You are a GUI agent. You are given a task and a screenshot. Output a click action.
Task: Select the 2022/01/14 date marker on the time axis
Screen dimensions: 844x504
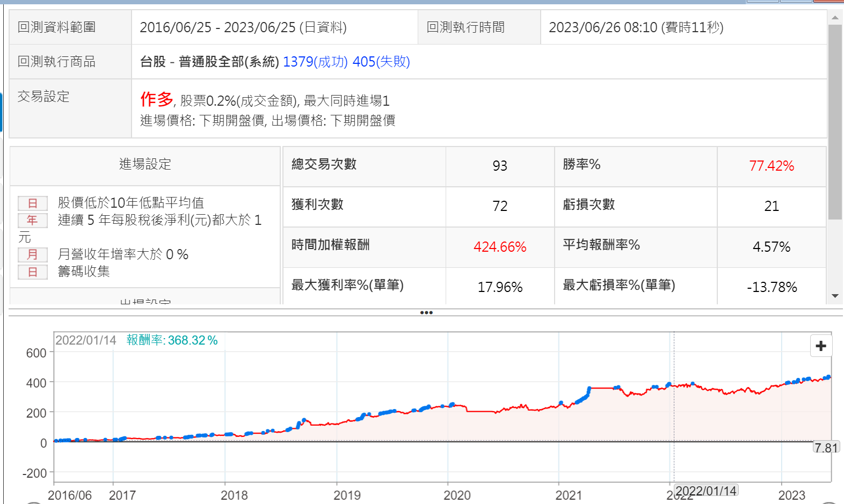(705, 491)
